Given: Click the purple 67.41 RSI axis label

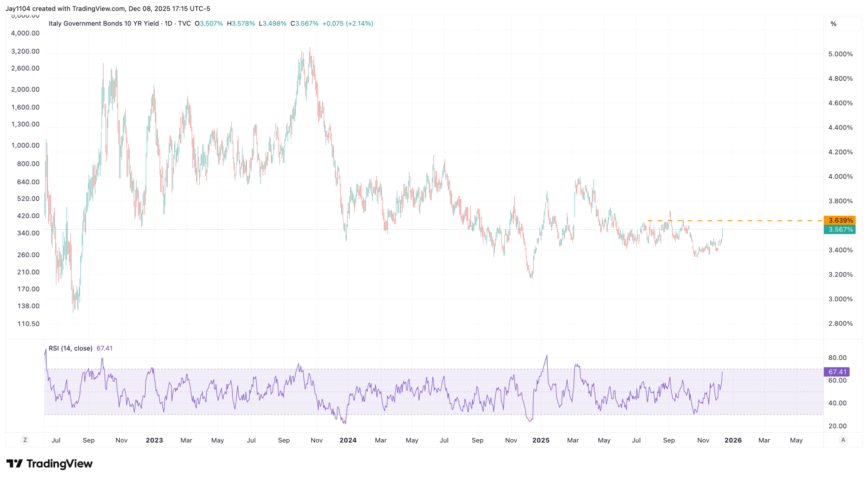Looking at the screenshot, I should pos(836,372).
